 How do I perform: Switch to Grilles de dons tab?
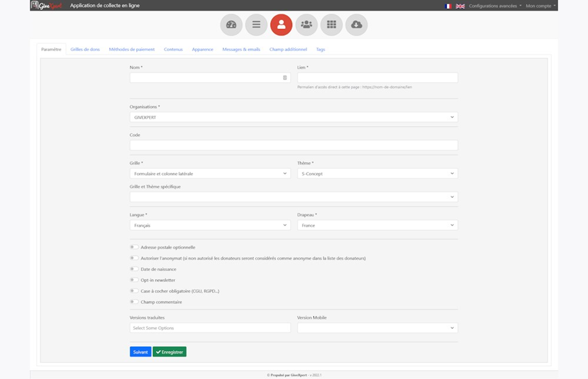pos(85,49)
